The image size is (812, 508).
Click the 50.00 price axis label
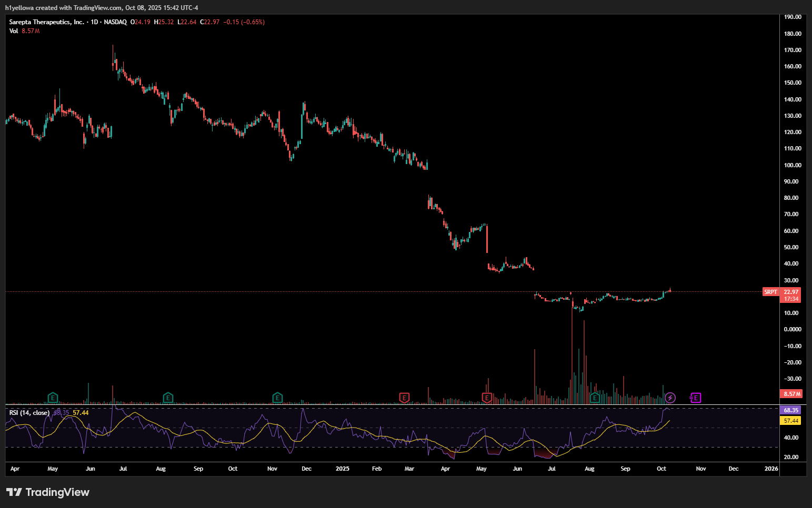coord(791,247)
